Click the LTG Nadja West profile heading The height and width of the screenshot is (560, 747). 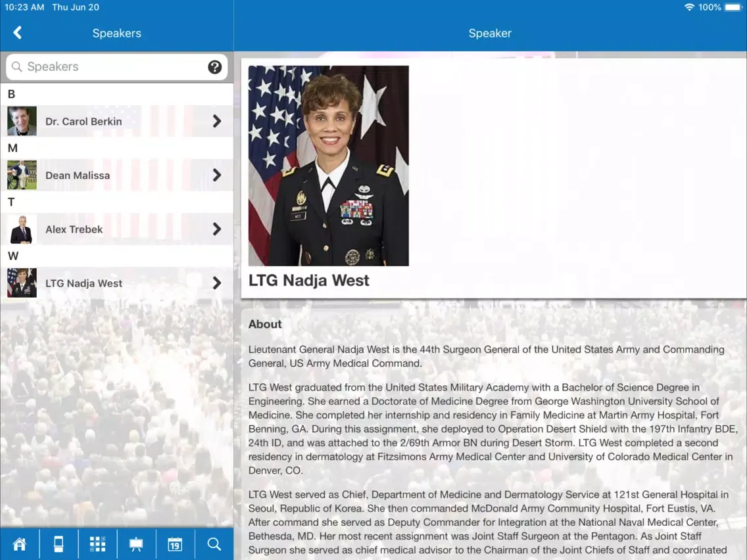point(308,281)
